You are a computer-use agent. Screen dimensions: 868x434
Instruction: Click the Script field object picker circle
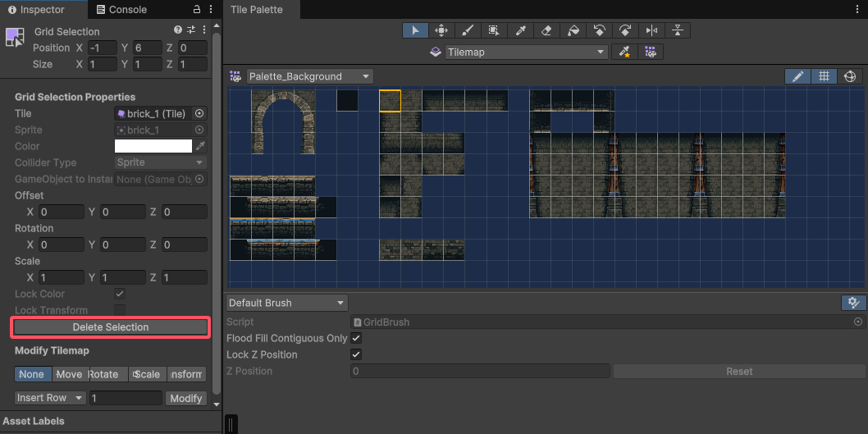[x=858, y=322]
